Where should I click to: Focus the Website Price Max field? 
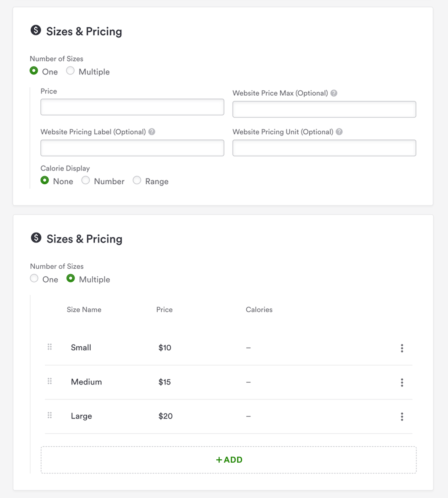(x=324, y=109)
